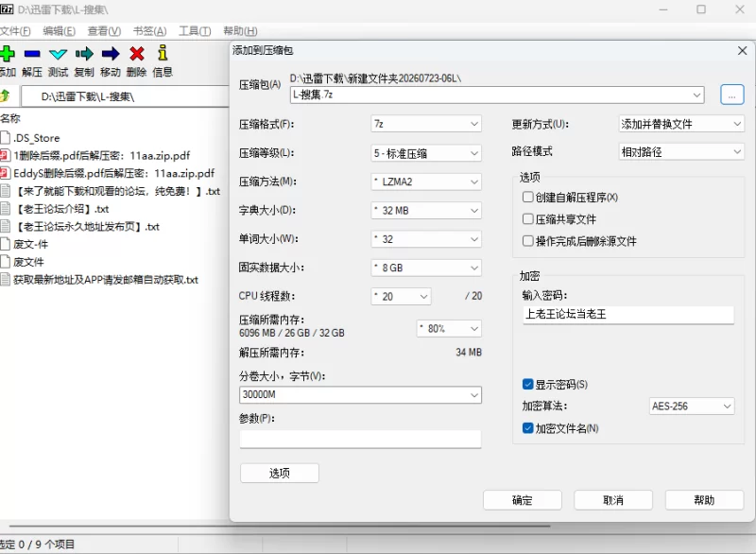Image resolution: width=756 pixels, height=554 pixels.
Task: Open the 书签(A) menu
Action: click(x=149, y=31)
